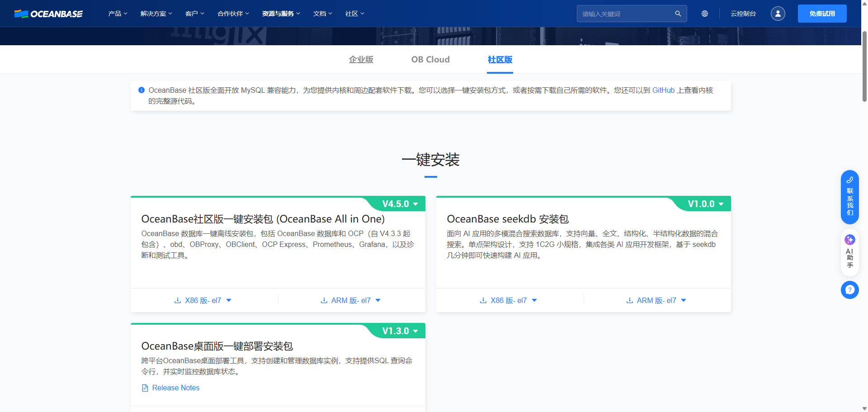868x412 pixels.
Task: Open X86 版- el7 download for All in One
Action: pos(203,300)
